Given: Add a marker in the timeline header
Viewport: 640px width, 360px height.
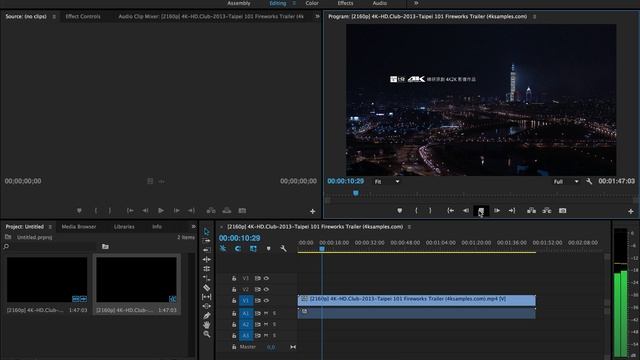Looking at the screenshot, I should tap(268, 248).
